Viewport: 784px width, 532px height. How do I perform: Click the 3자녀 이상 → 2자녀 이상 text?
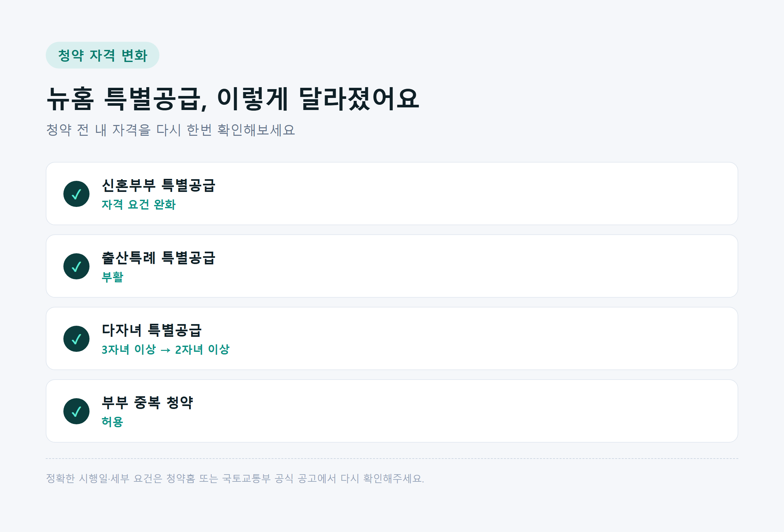[x=165, y=350]
